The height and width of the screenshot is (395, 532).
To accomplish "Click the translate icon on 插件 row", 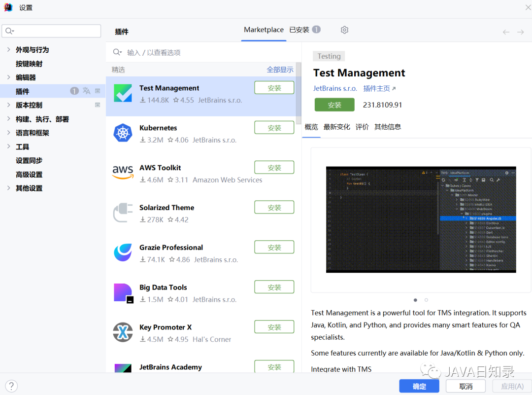I will 87,91.
